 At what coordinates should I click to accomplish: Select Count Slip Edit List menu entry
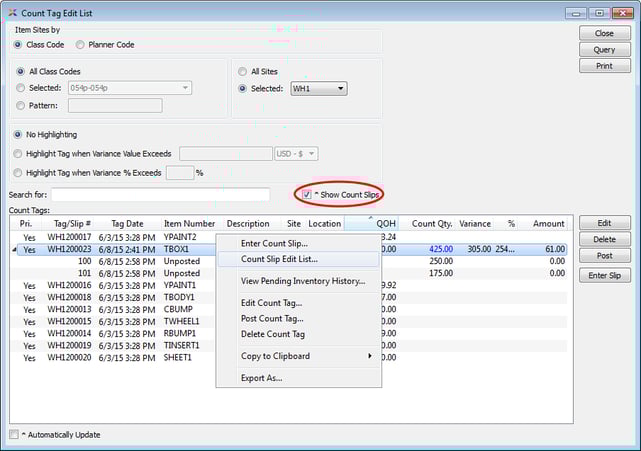(280, 259)
